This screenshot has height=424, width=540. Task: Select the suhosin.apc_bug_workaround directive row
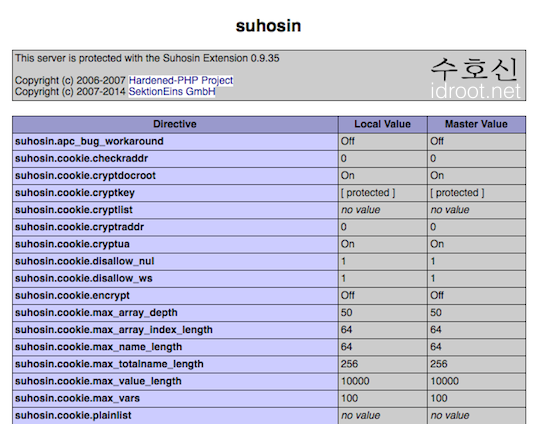point(269,142)
